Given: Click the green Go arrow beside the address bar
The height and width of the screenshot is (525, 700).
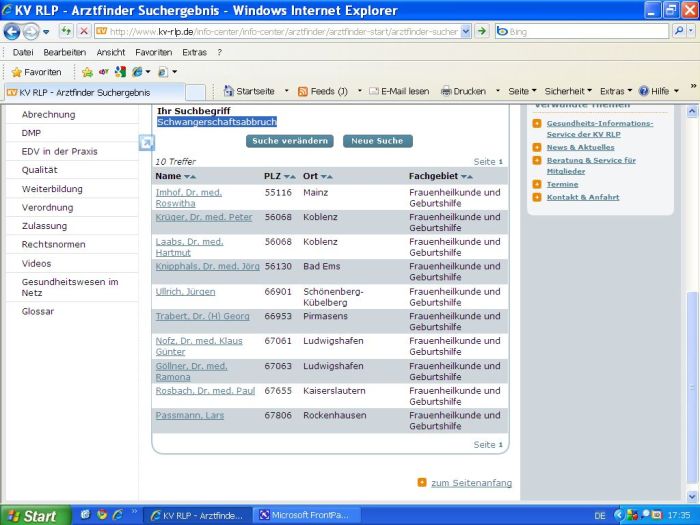Looking at the screenshot, I should (x=481, y=31).
